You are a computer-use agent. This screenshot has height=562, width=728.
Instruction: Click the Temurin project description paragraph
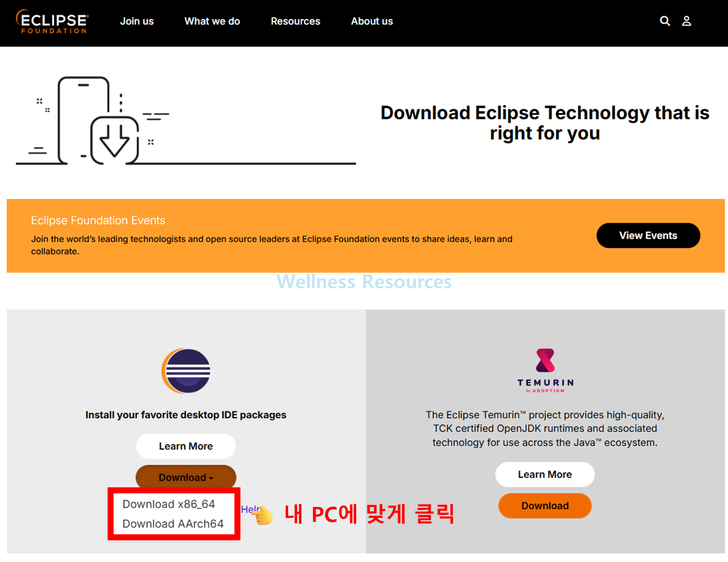click(x=545, y=429)
